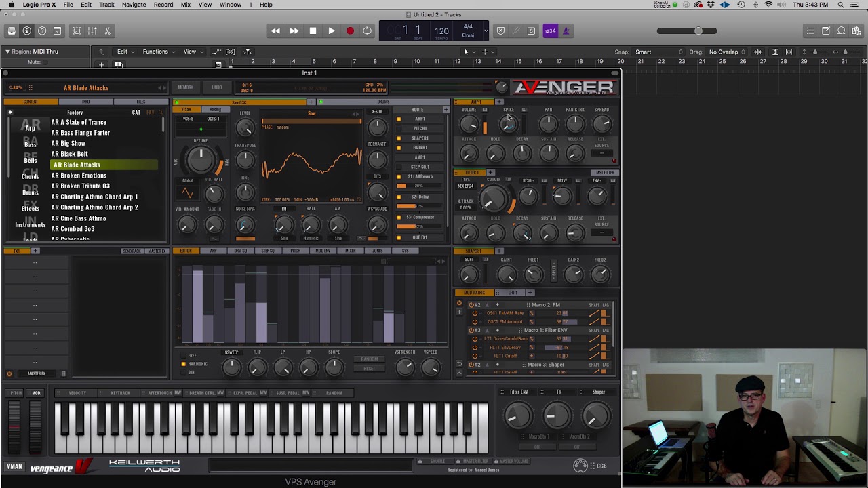The width and height of the screenshot is (868, 488).
Task: Click the SEND RACK button in FX panel
Action: [x=132, y=251]
